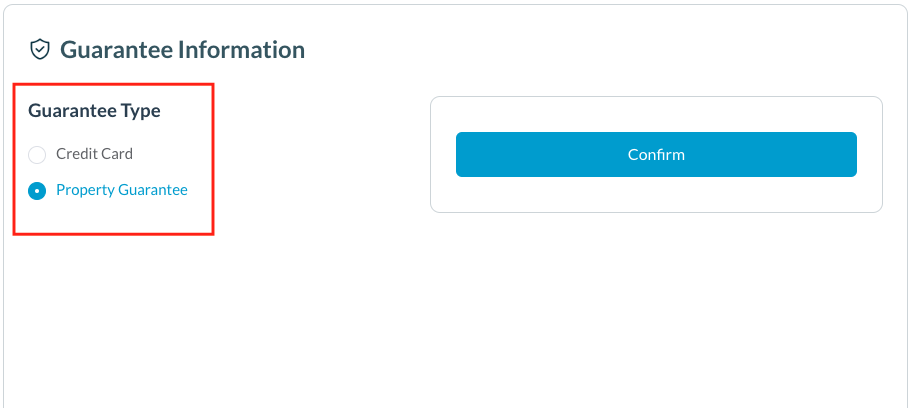The width and height of the screenshot is (908, 408).
Task: Confirm the guarantee selection
Action: (x=656, y=154)
